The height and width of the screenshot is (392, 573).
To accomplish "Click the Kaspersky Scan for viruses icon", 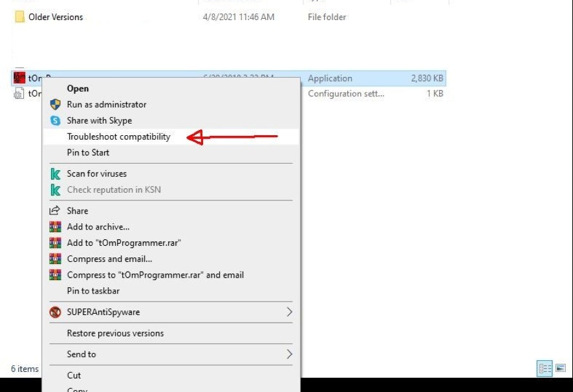I will coord(56,174).
